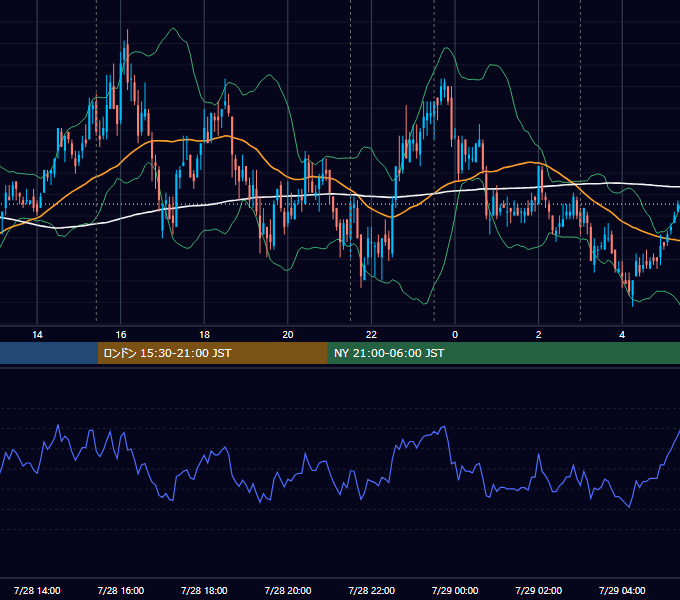Click the 7/29 02:00 time label

coord(539,590)
